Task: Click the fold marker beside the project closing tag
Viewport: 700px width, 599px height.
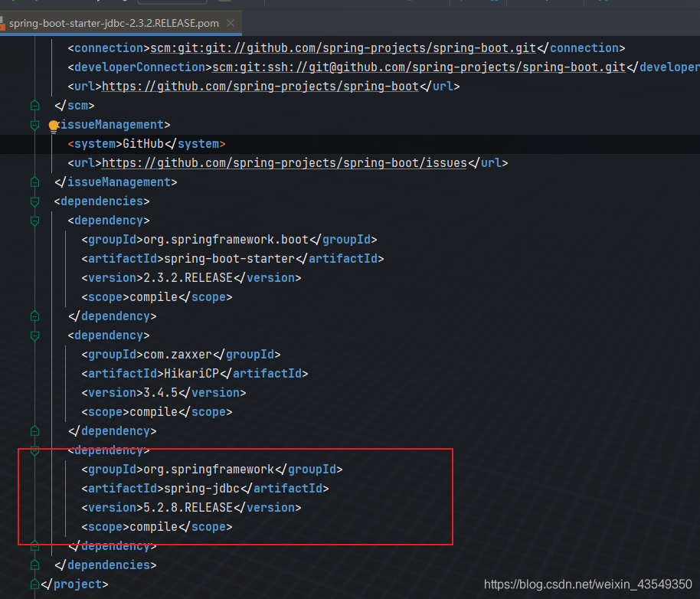Action: pos(34,584)
